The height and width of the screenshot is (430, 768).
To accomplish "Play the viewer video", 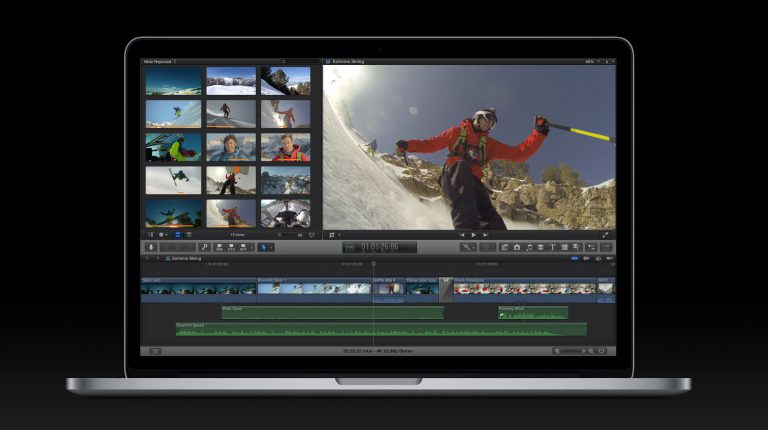I will (474, 235).
